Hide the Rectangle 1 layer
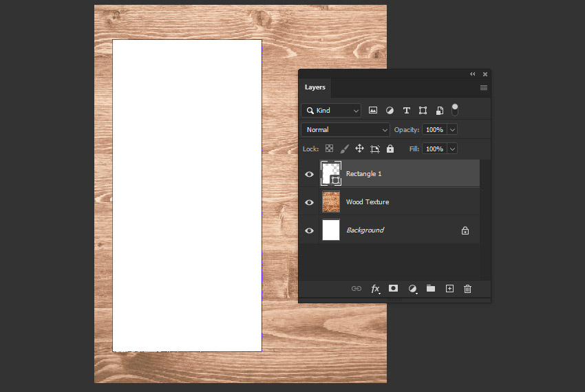Viewport: 585px width, 392px height. 309,174
